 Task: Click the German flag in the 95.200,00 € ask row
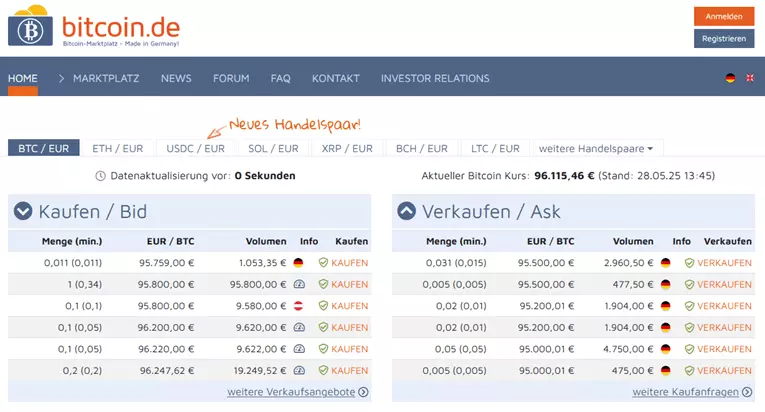665,327
